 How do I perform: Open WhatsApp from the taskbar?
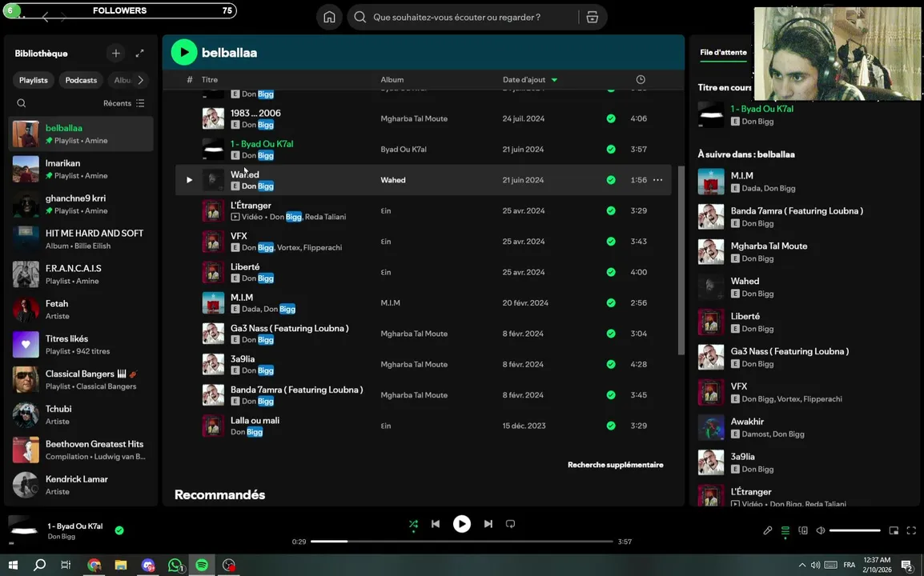click(x=175, y=566)
